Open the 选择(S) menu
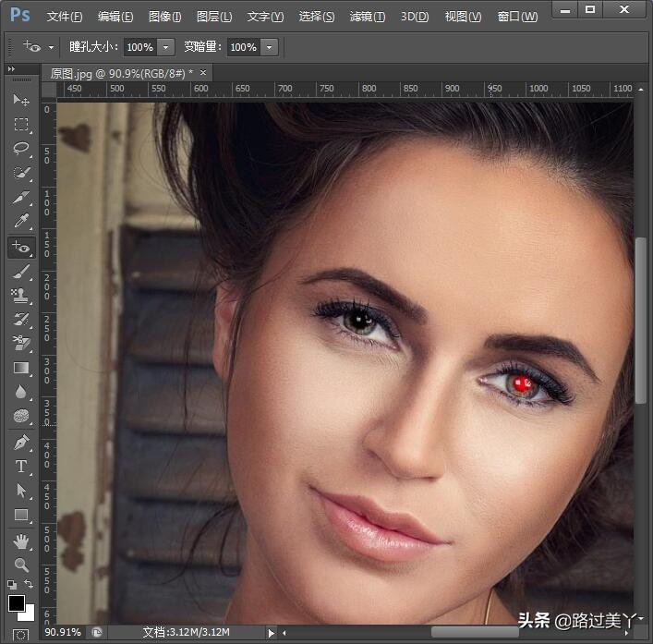 (317, 17)
